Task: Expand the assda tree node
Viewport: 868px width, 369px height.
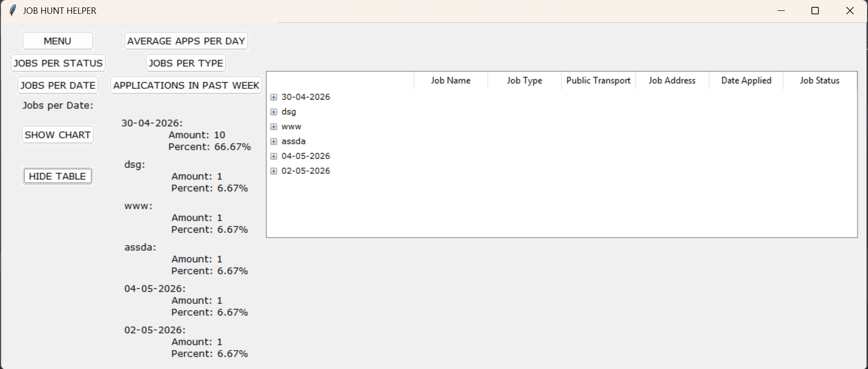Action: tap(274, 141)
